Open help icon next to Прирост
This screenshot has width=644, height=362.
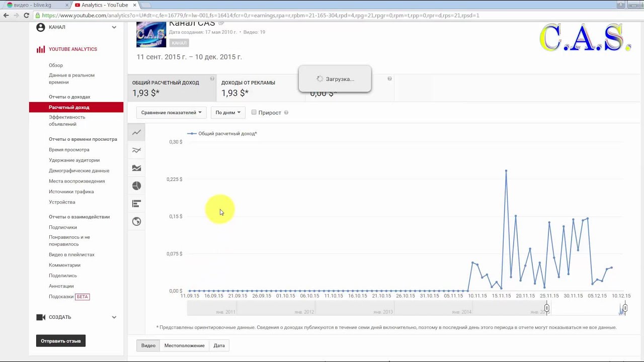(286, 113)
